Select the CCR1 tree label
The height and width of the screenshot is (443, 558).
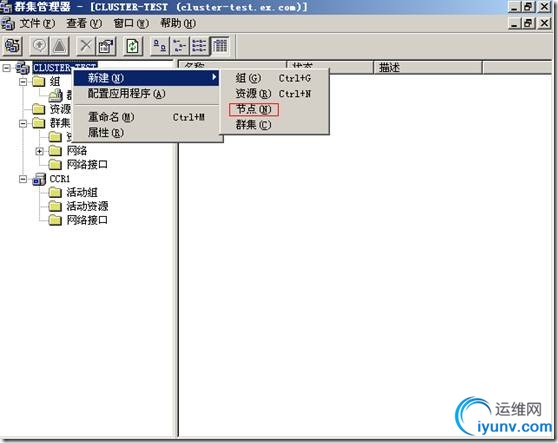pos(59,179)
